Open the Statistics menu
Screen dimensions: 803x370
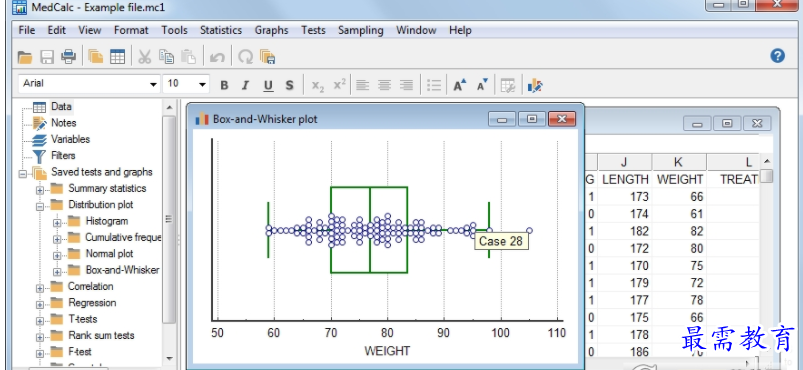point(221,30)
